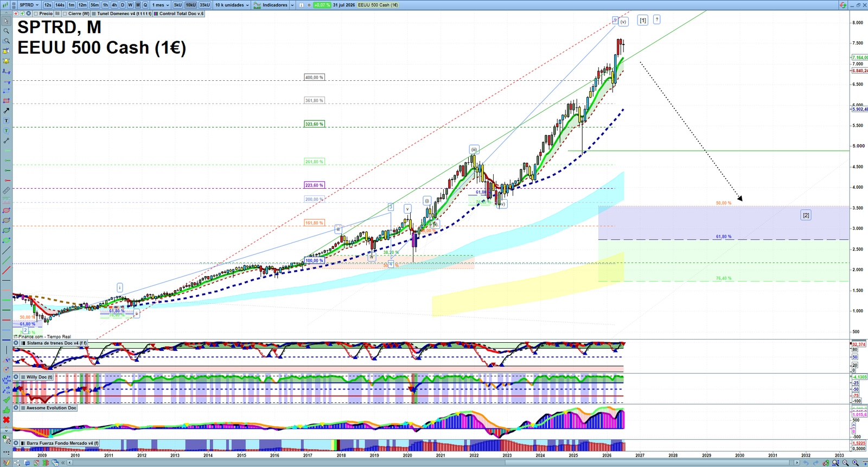Click the info icon in top toolbar

[x=301, y=5]
